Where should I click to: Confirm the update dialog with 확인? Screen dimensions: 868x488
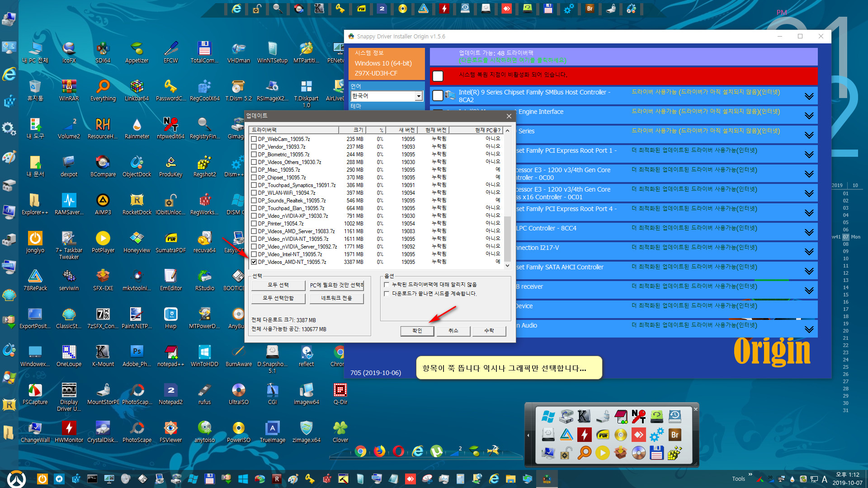(417, 331)
